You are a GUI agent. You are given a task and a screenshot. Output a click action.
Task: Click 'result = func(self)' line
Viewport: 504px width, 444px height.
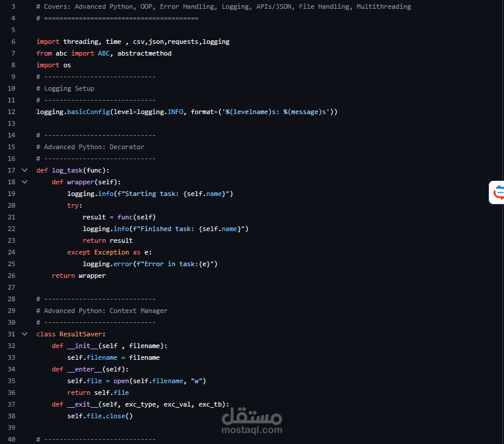tap(119, 217)
